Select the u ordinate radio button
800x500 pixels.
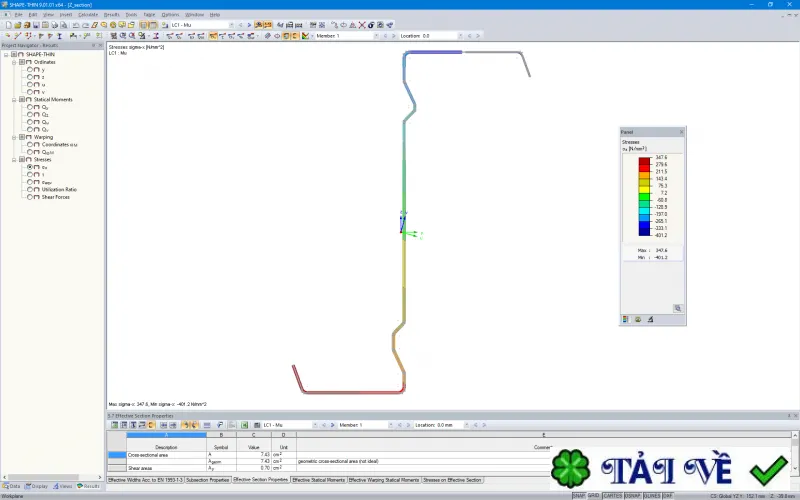click(30, 85)
